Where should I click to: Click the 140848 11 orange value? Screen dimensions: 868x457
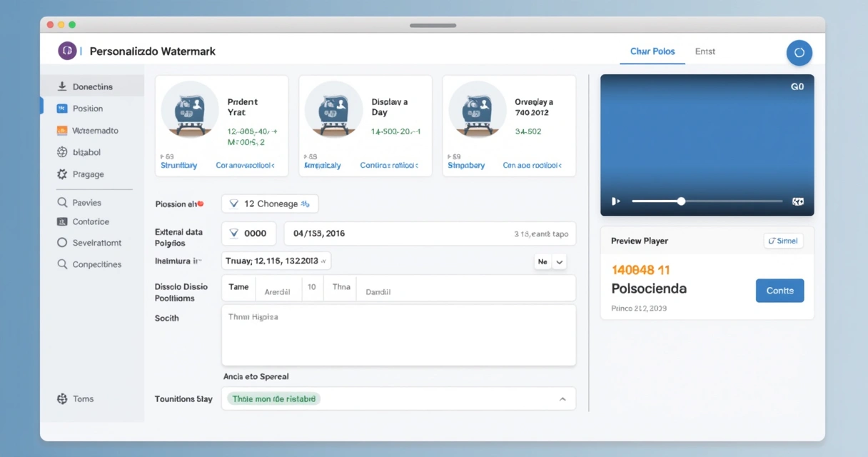(x=640, y=270)
